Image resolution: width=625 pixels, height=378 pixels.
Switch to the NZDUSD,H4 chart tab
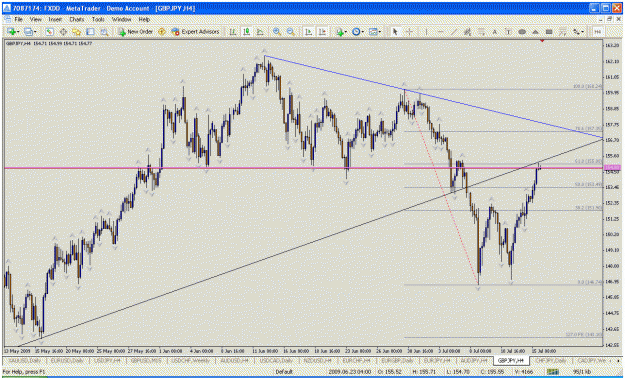click(x=318, y=360)
